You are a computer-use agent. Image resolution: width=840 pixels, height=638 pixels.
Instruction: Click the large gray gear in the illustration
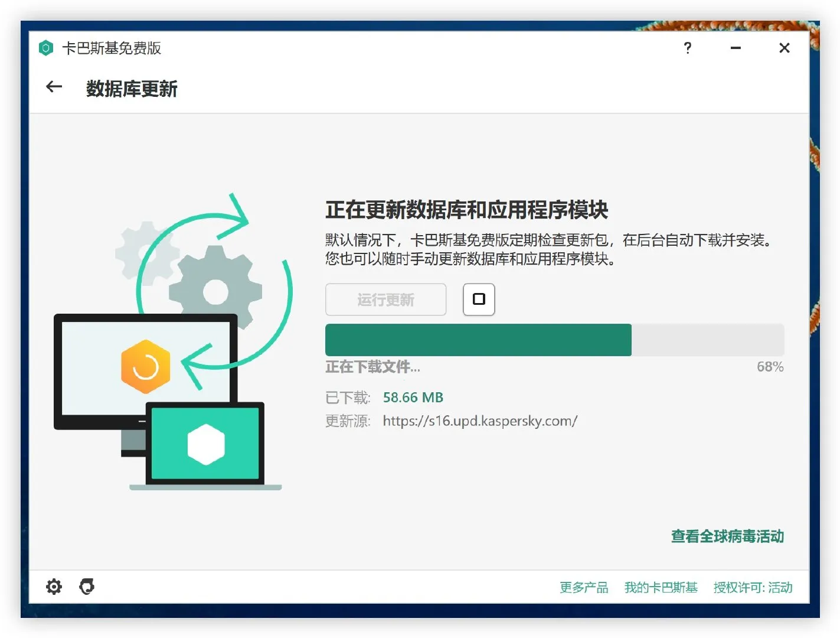click(215, 291)
